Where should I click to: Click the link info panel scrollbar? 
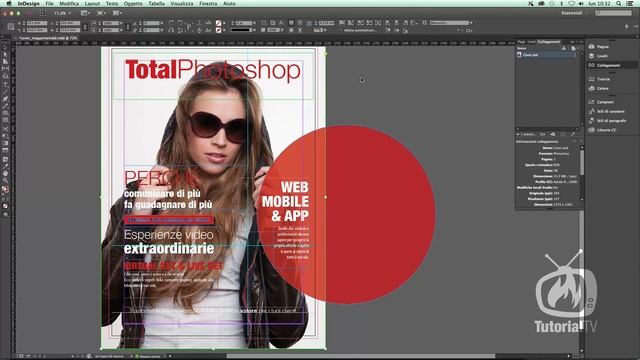coord(582,163)
